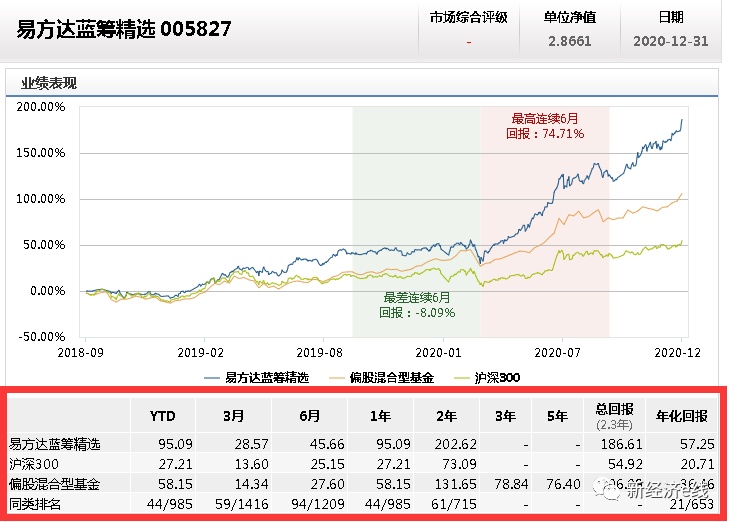Image resolution: width=732 pixels, height=522 pixels.
Task: Click the 总回报 column header
Action: coord(614,409)
